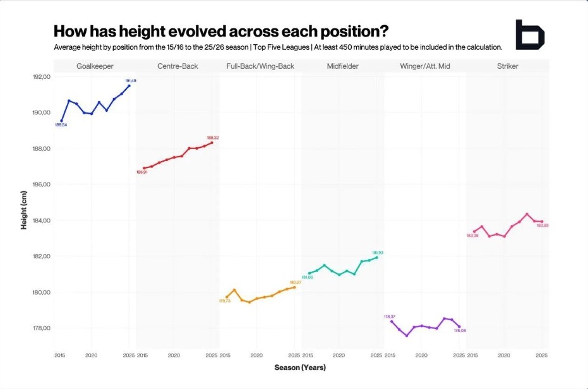This screenshot has height=389, width=588.
Task: Click the centre-back 188,32 end point
Action: 212,143
